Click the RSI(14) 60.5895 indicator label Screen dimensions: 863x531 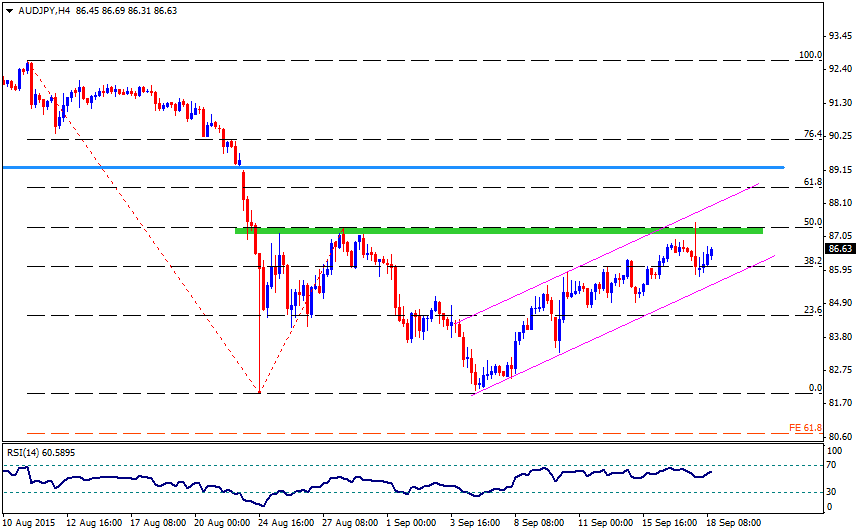[x=41, y=452]
